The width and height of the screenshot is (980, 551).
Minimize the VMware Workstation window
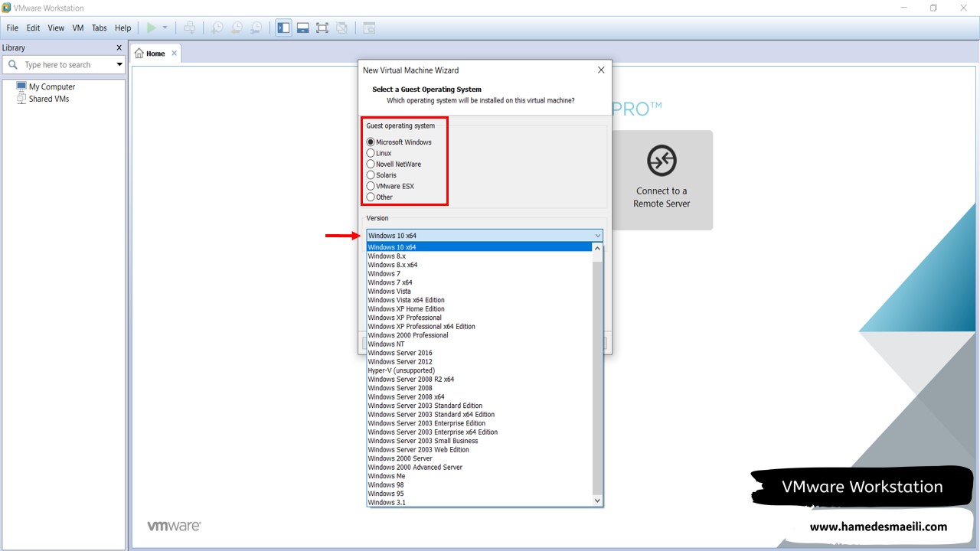[x=903, y=8]
